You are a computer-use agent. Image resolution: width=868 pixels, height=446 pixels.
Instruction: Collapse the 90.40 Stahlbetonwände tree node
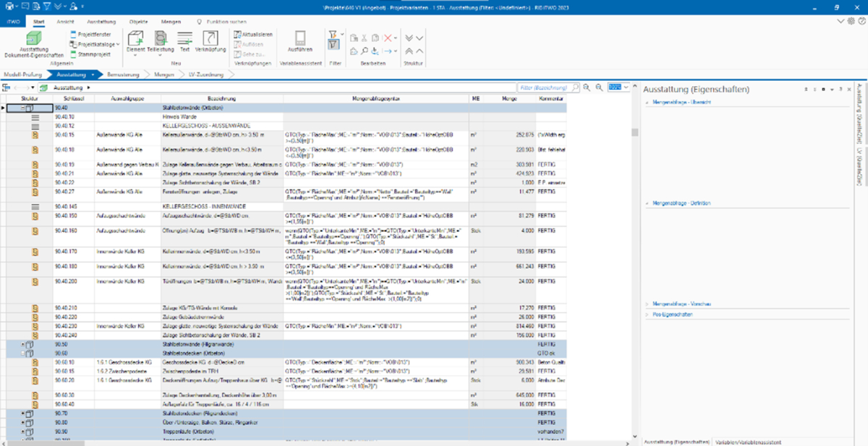(24, 108)
